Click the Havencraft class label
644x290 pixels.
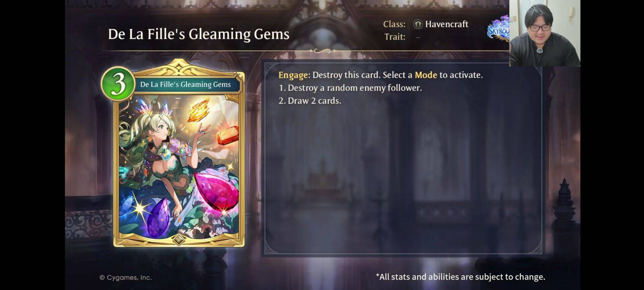(446, 24)
